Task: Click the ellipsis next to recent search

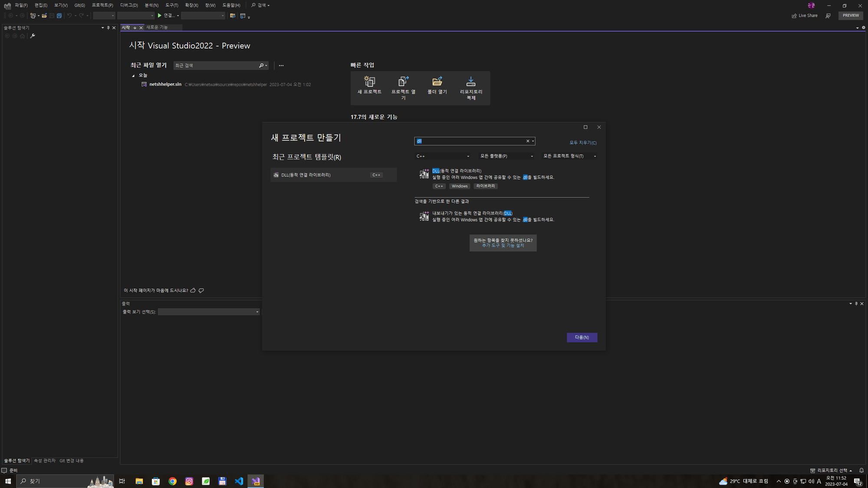Action: [281, 66]
